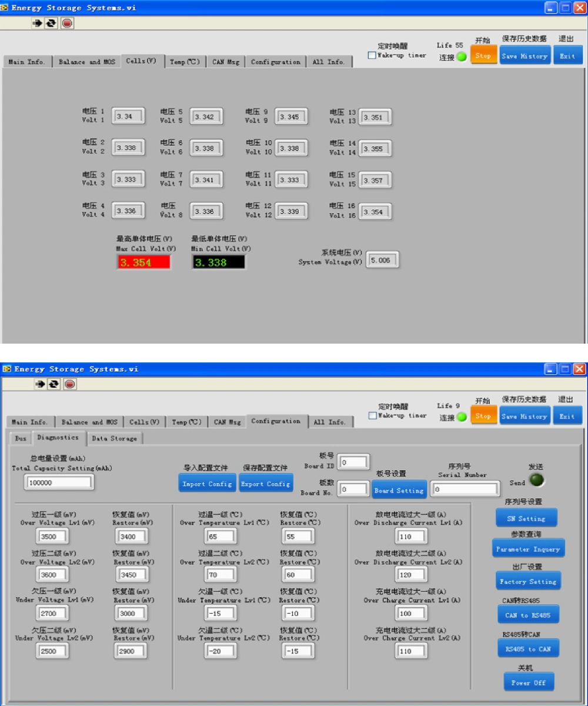Click the Under Voltage Lv2 field 2500
588x706 pixels.
pos(52,651)
